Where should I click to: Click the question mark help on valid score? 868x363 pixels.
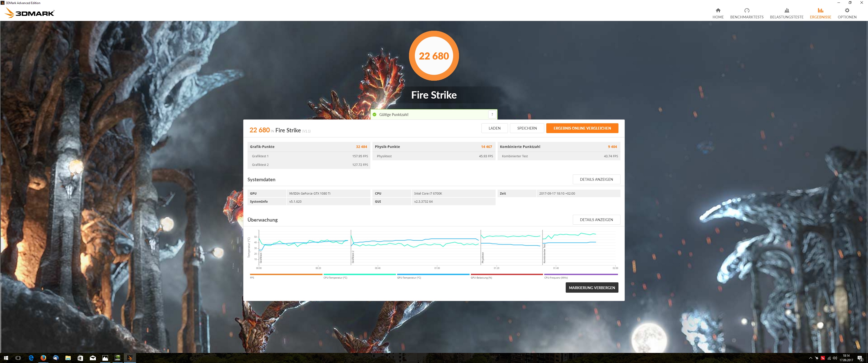pyautogui.click(x=492, y=114)
